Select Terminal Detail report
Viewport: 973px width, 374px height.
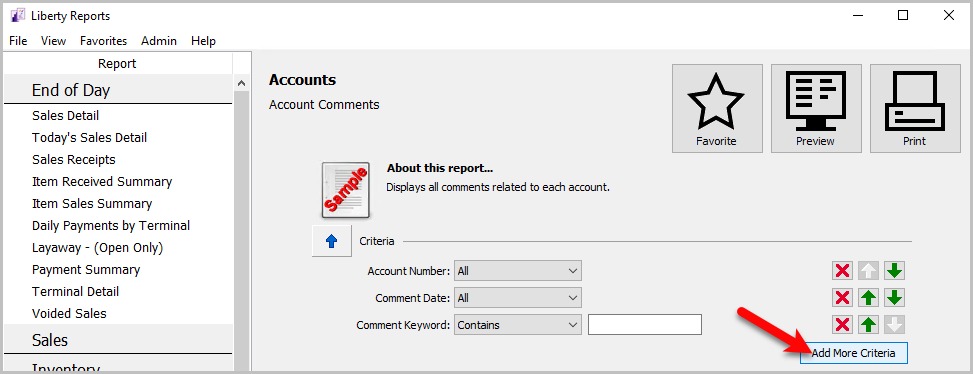76,292
